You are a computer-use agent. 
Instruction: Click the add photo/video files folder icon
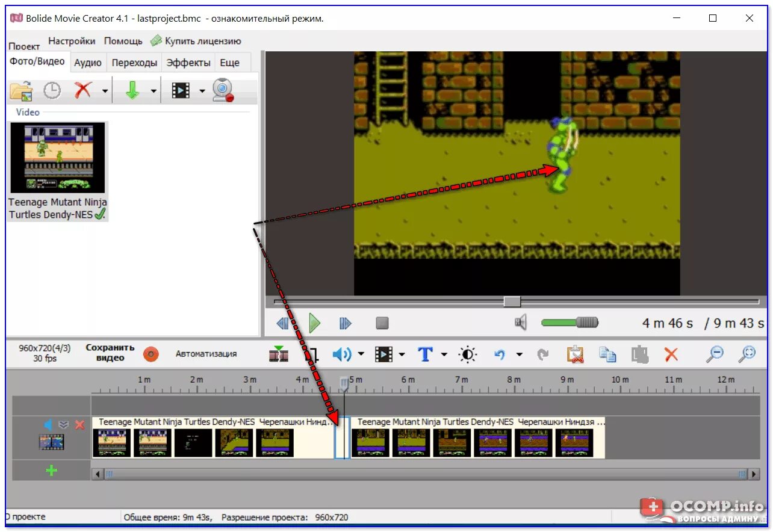click(21, 90)
